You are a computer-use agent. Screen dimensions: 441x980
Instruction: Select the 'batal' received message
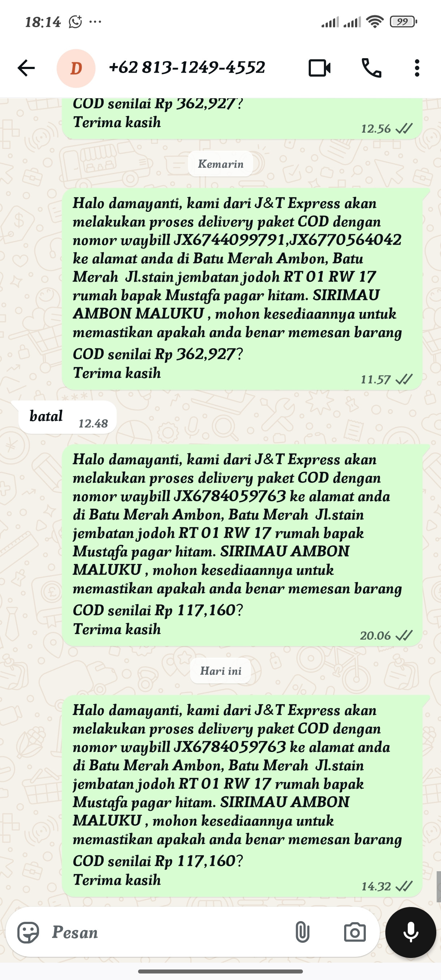tap(67, 417)
